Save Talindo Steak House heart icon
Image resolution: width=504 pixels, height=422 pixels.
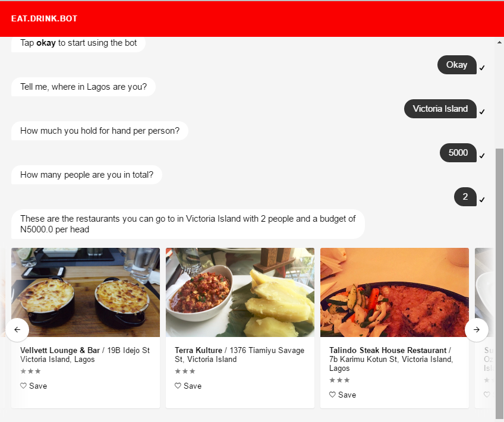pyautogui.click(x=332, y=395)
